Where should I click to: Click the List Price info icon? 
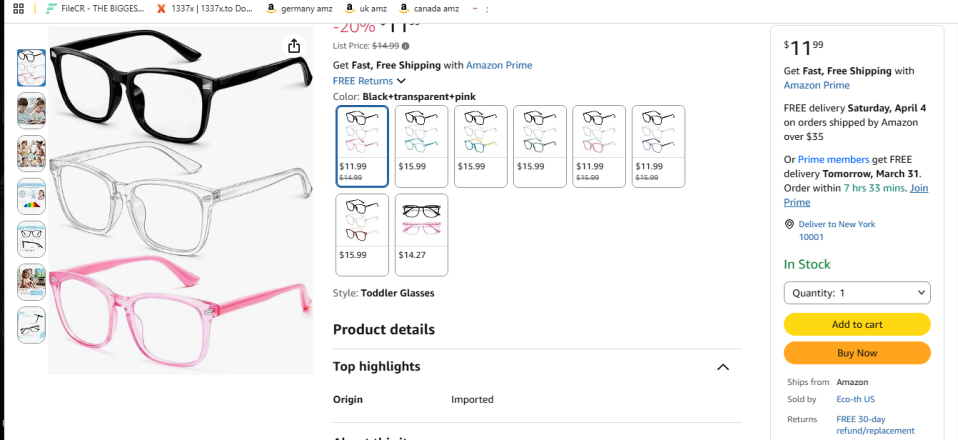405,46
